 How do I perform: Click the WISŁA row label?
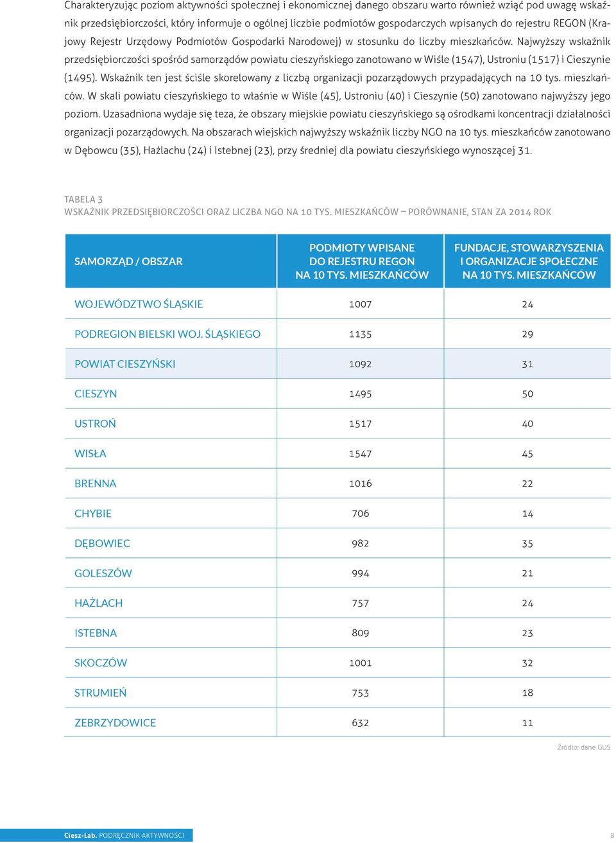pyautogui.click(x=90, y=454)
